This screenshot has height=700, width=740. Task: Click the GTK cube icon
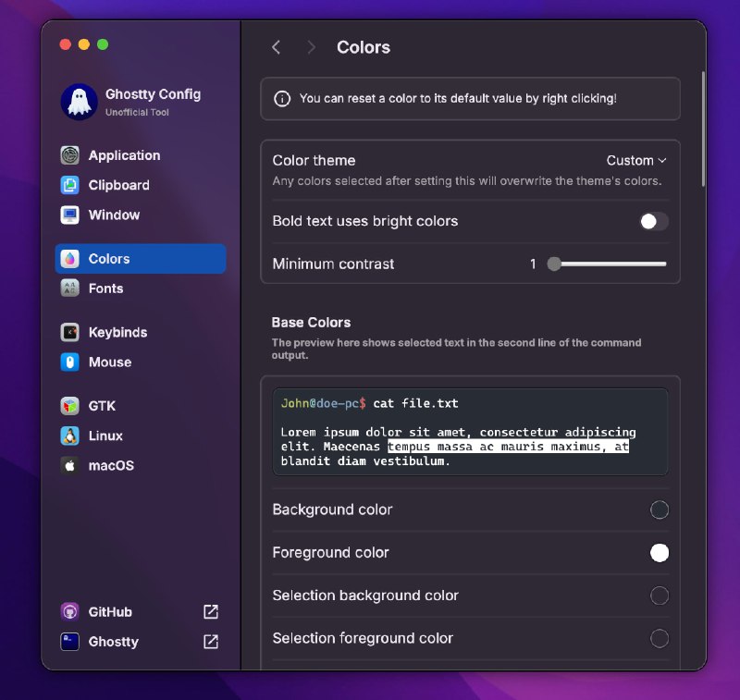pyautogui.click(x=70, y=406)
